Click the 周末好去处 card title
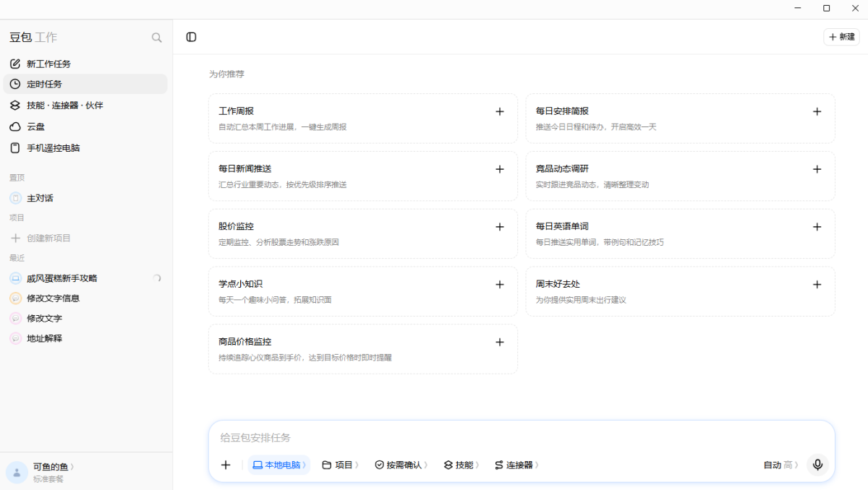The image size is (868, 490). click(558, 284)
